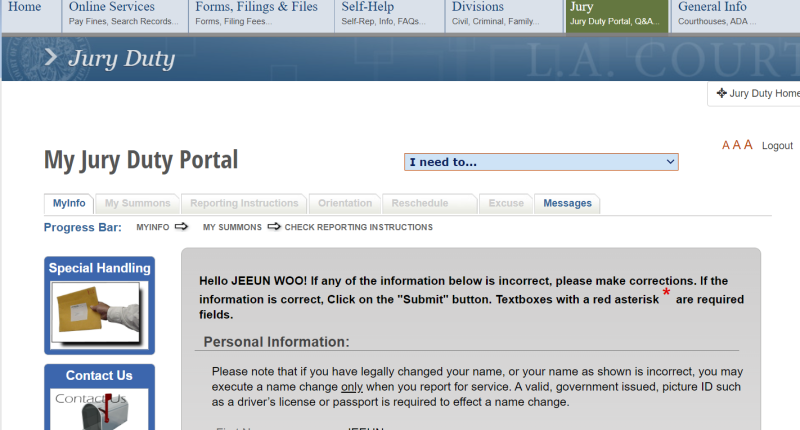Expand the 'I need to...' dropdown
The image size is (800, 430).
coord(541,162)
